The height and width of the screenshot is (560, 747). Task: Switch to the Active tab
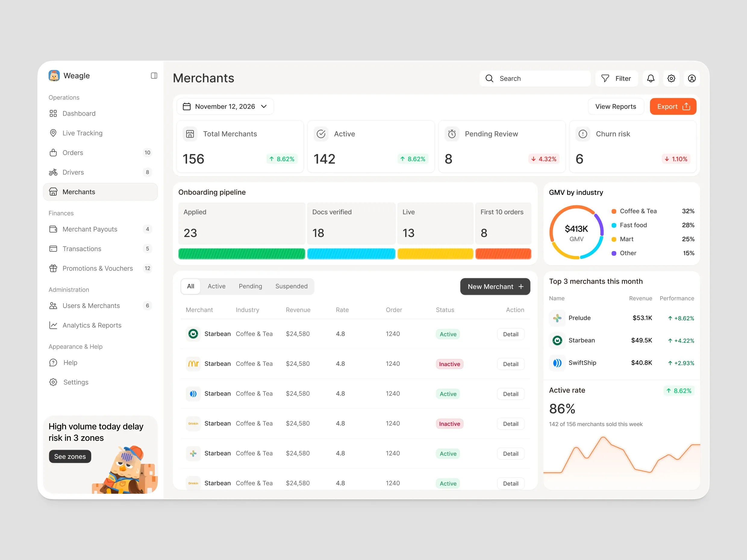(x=217, y=286)
